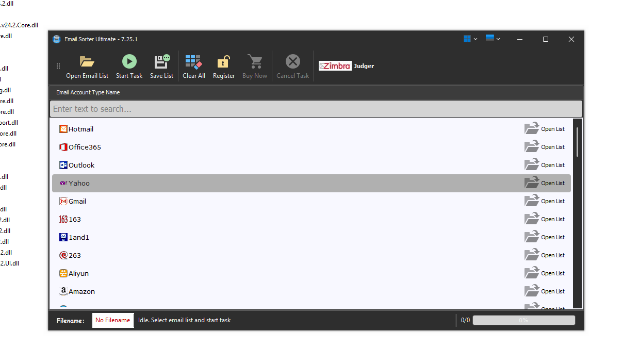Click the Zimbra Judger logo
The image size is (623, 364).
[x=346, y=66]
